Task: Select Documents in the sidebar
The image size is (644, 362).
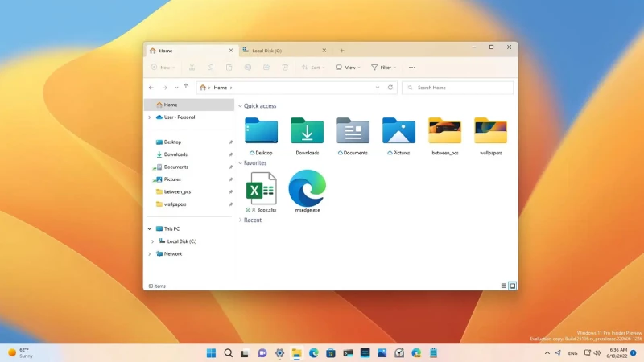Action: 175,167
